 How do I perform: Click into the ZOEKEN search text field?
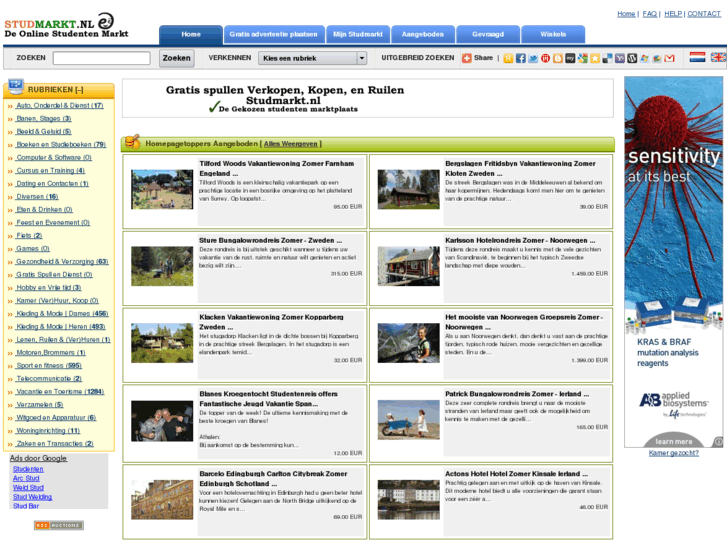pos(101,58)
